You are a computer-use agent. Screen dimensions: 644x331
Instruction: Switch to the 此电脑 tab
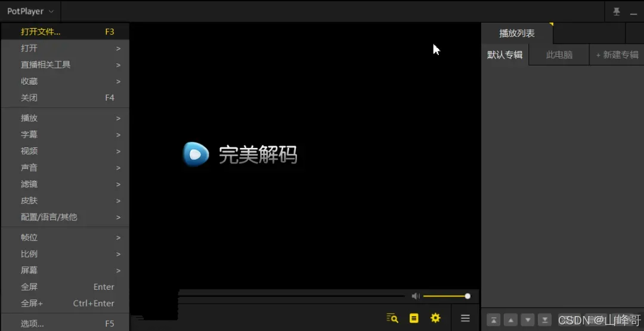coord(559,55)
